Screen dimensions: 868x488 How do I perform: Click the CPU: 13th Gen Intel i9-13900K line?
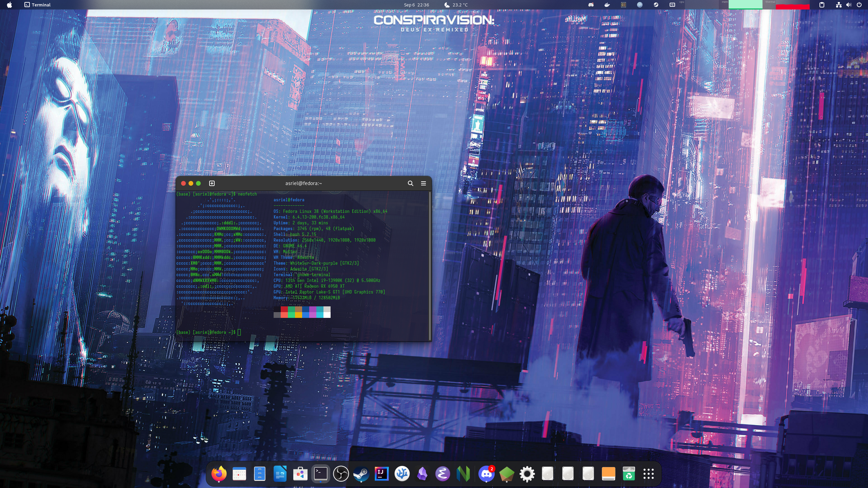[327, 281]
